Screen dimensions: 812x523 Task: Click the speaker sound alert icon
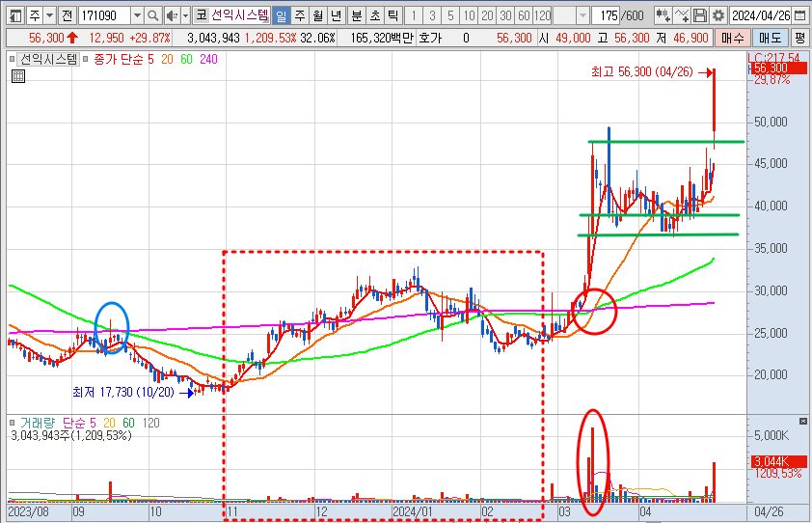pos(172,16)
